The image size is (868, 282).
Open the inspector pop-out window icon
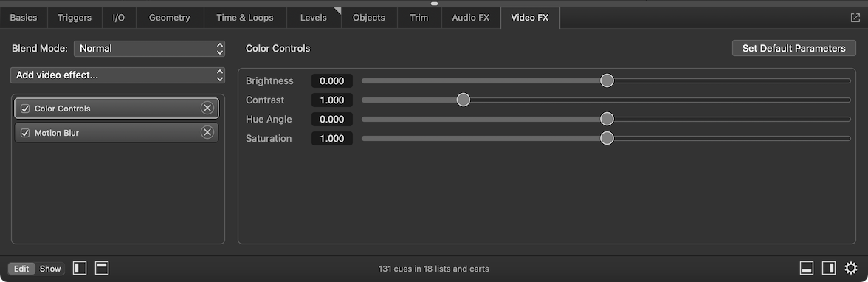855,18
